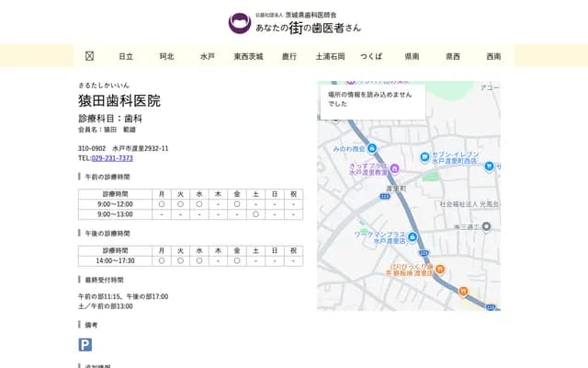Click the 午前の診療時間 section heading

point(107,177)
